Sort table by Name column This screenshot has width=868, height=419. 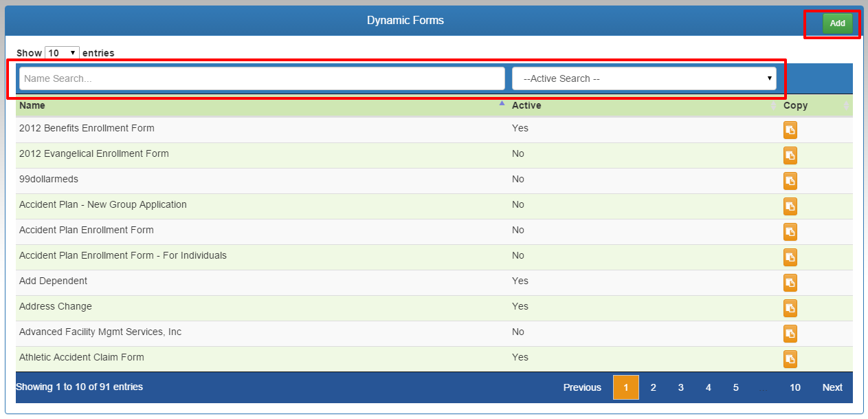pos(32,105)
